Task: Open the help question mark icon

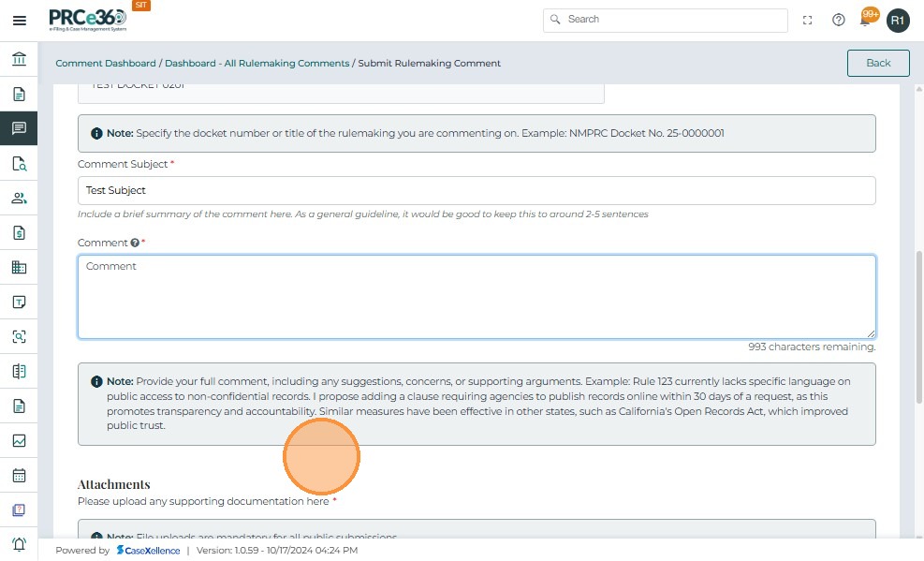Action: click(839, 20)
